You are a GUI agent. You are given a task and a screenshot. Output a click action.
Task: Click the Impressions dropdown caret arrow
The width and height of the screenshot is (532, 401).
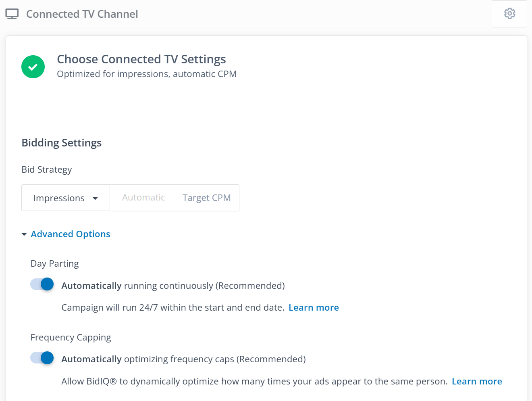click(x=95, y=198)
